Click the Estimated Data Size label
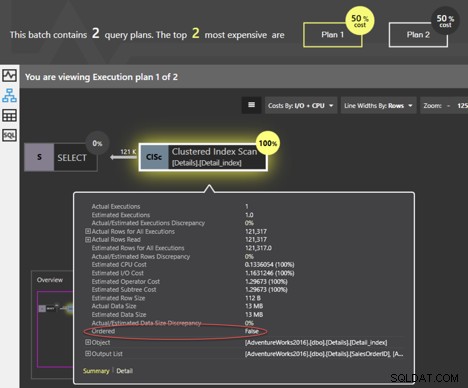Screen dimensions: 468x388 [x=119, y=314]
